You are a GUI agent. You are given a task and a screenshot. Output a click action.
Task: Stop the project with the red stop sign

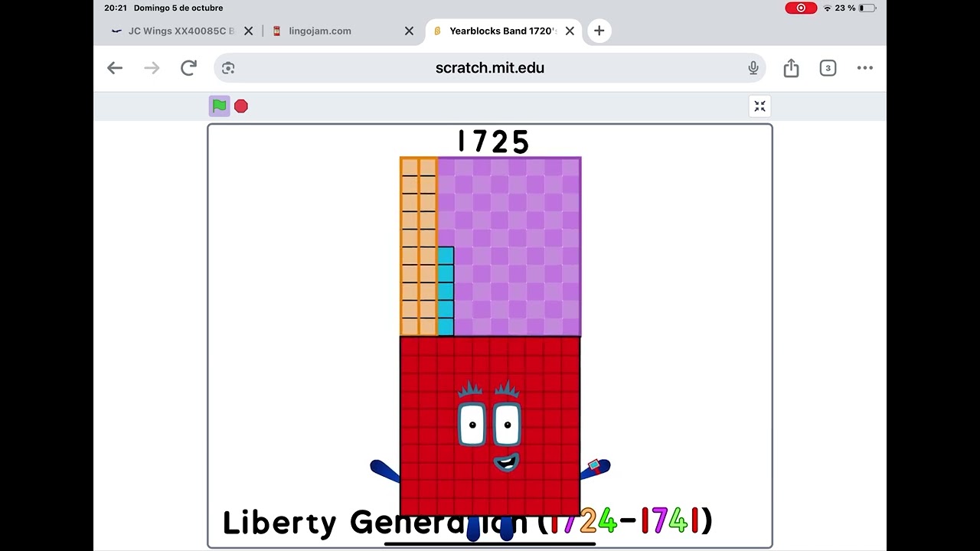click(x=241, y=106)
